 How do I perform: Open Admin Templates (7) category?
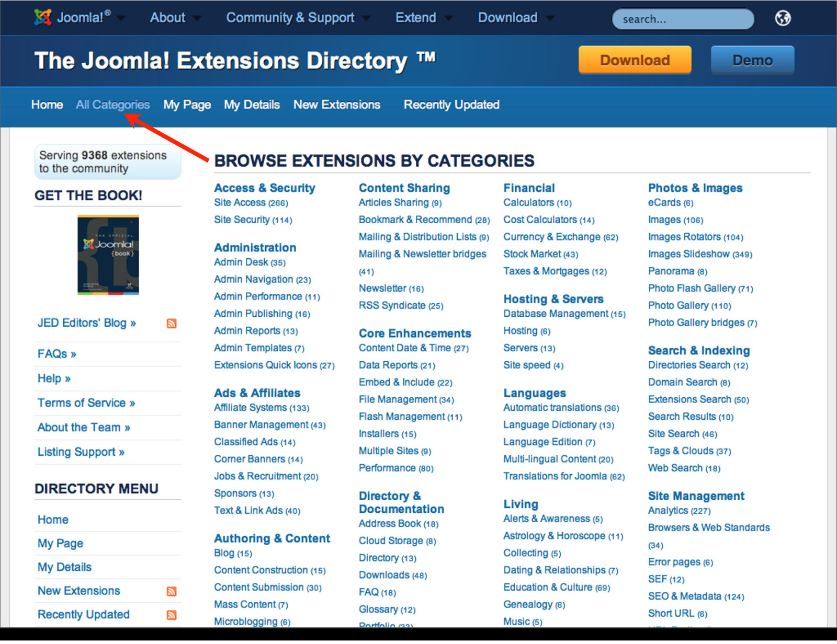(259, 348)
